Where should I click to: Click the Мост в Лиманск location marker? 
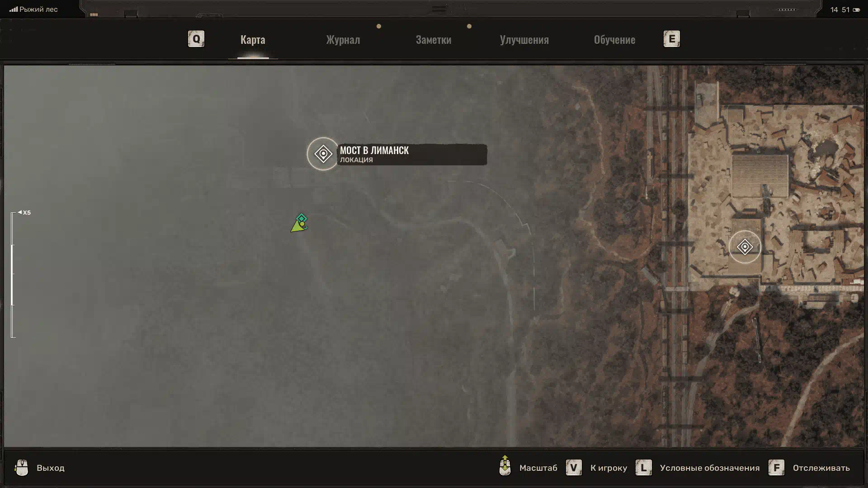coord(323,154)
